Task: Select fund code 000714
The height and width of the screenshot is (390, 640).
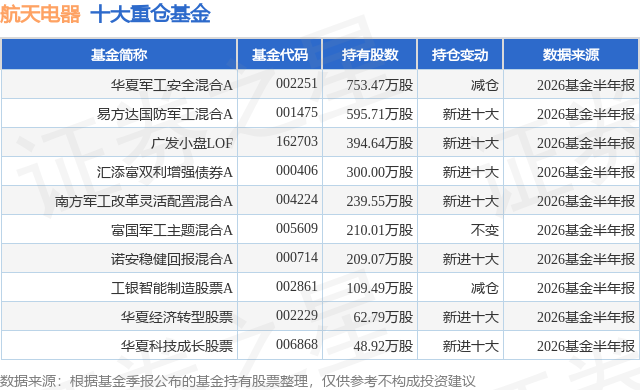Action: [297, 257]
